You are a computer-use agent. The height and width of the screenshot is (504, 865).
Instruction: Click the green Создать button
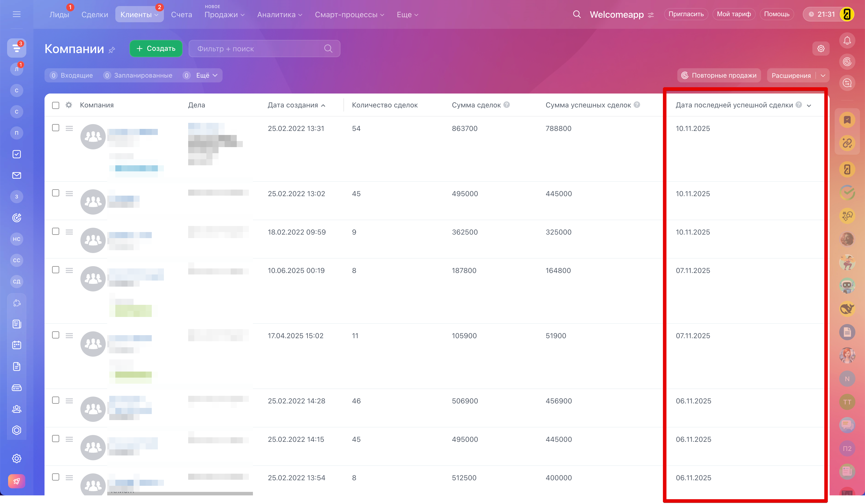(156, 48)
